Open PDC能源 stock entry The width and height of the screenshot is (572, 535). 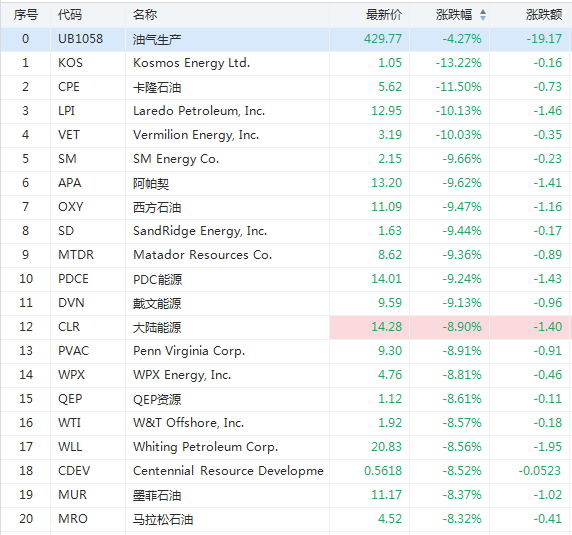[x=157, y=279]
